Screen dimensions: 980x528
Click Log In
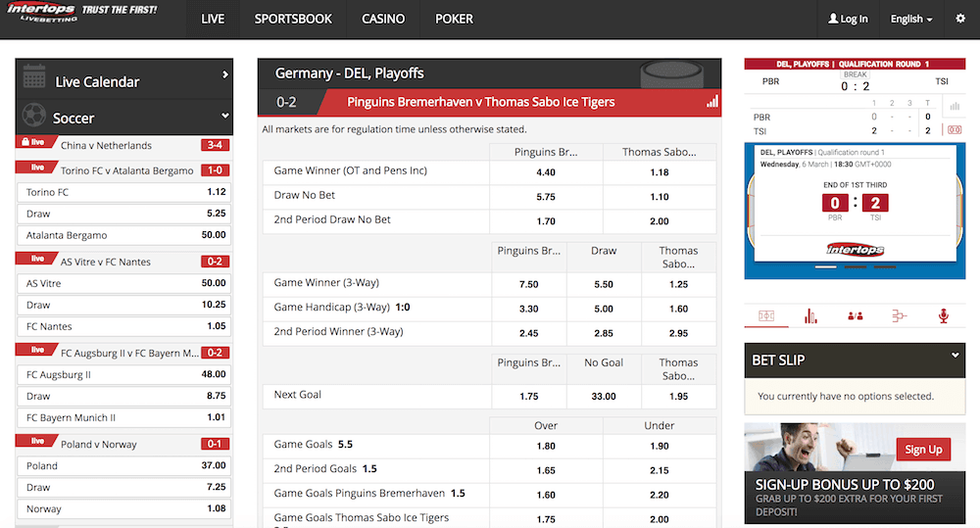[848, 19]
